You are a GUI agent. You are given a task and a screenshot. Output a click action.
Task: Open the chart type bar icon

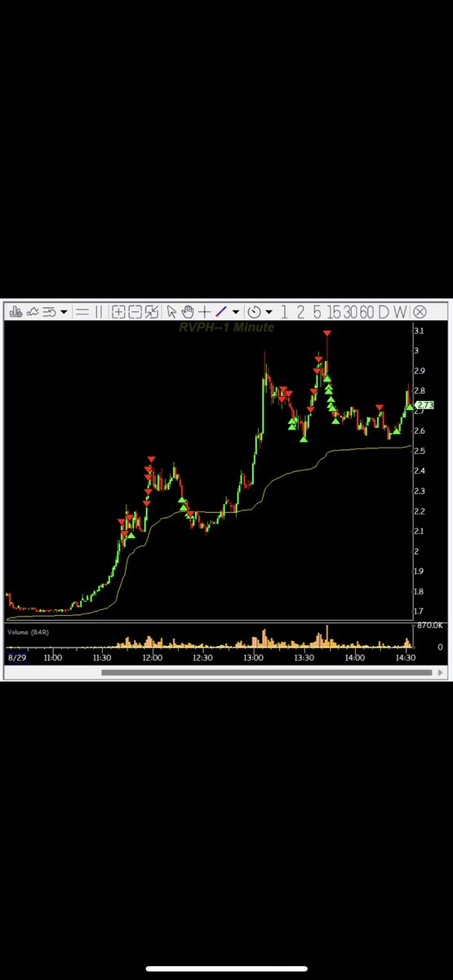pos(15,311)
